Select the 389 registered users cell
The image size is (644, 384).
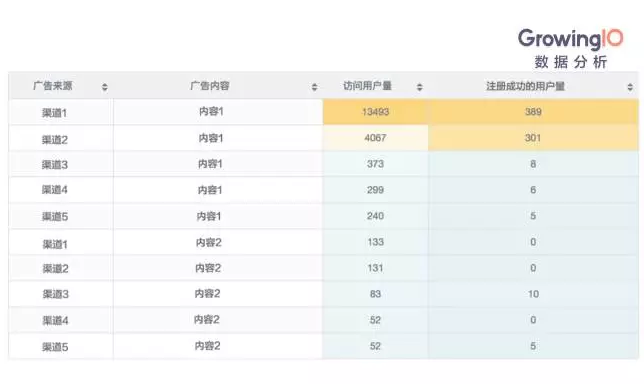tap(533, 112)
